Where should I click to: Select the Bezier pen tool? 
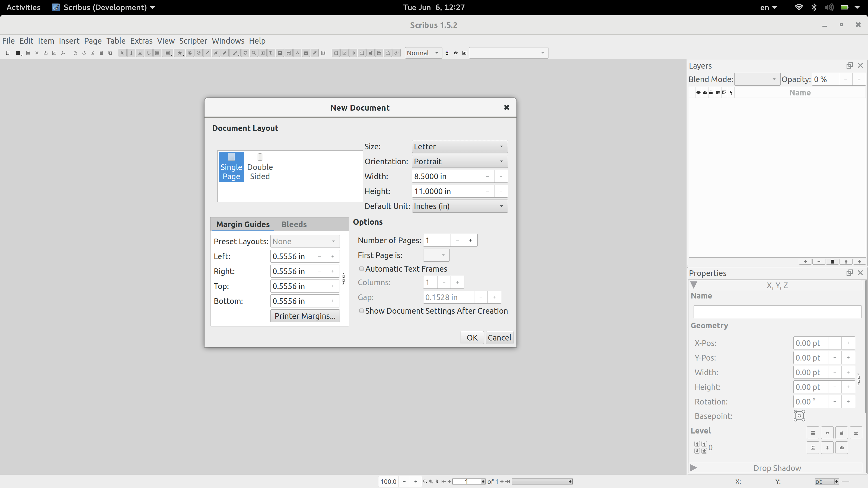tap(216, 53)
